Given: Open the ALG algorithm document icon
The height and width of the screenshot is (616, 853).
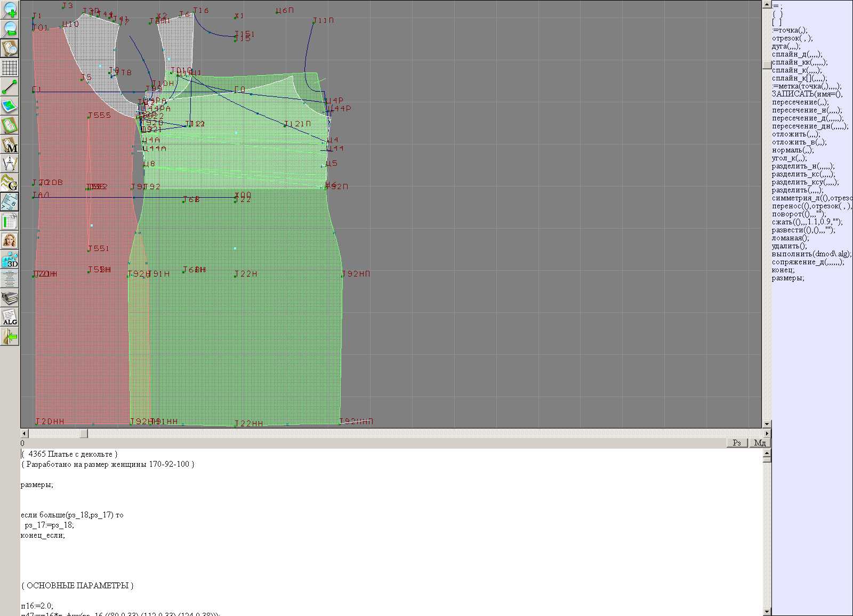Looking at the screenshot, I should coord(10,317).
